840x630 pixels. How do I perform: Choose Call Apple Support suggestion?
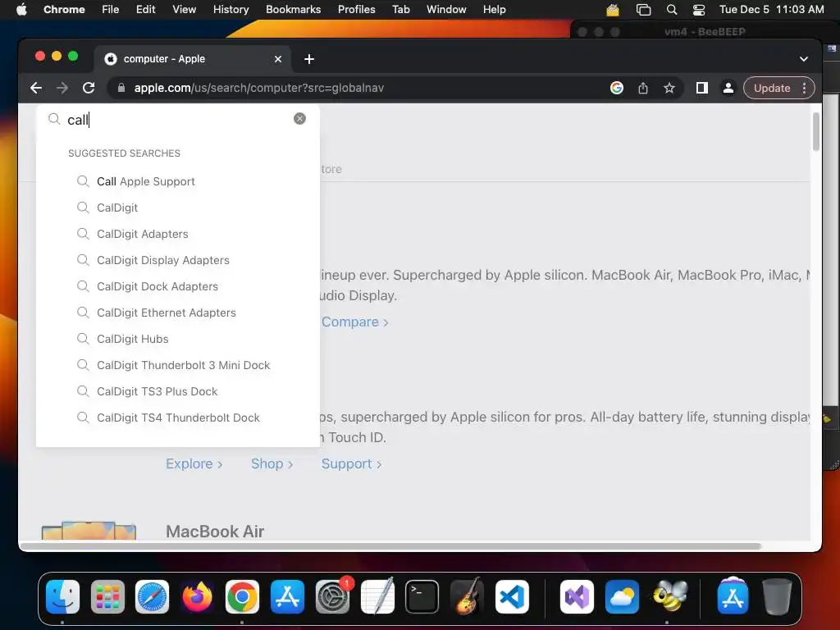click(146, 181)
